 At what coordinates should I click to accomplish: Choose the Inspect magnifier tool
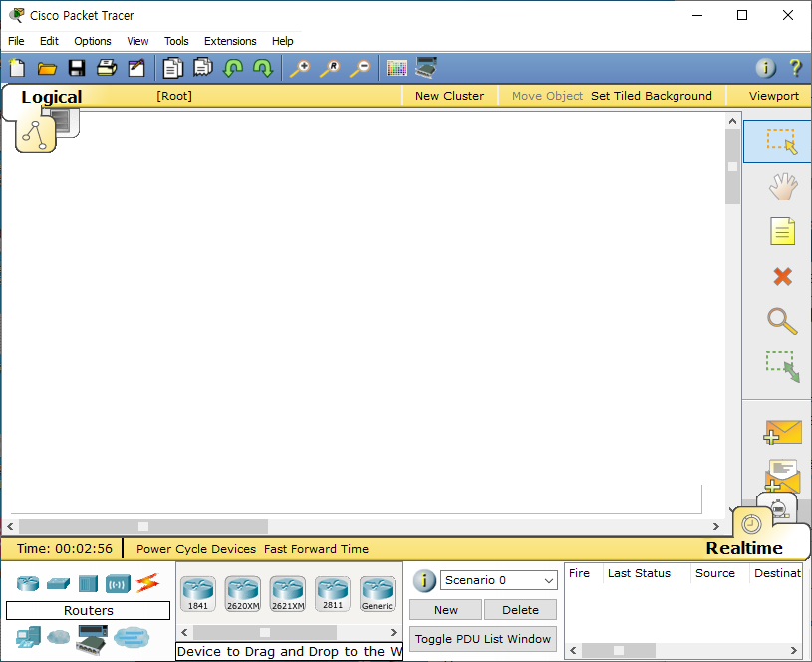(x=782, y=321)
